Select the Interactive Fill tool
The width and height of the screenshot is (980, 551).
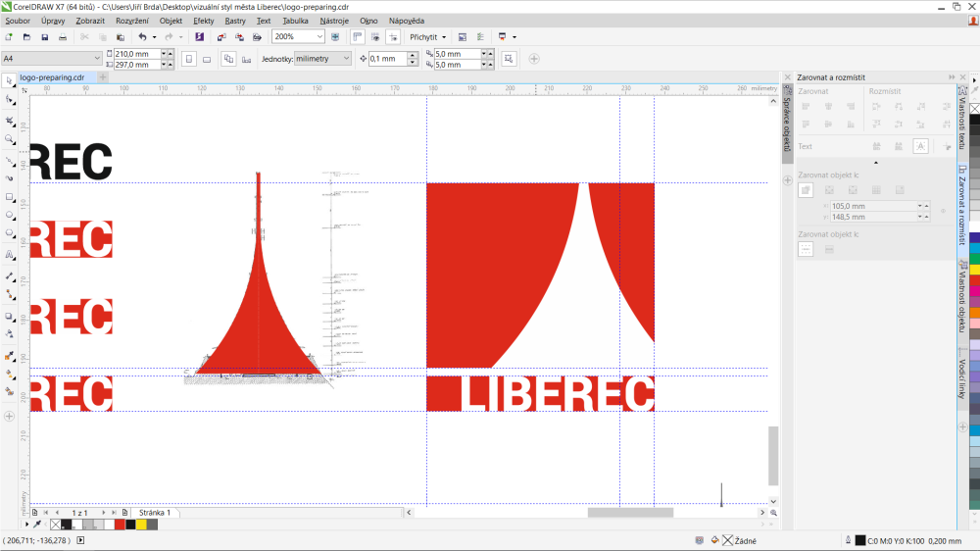pos(10,374)
